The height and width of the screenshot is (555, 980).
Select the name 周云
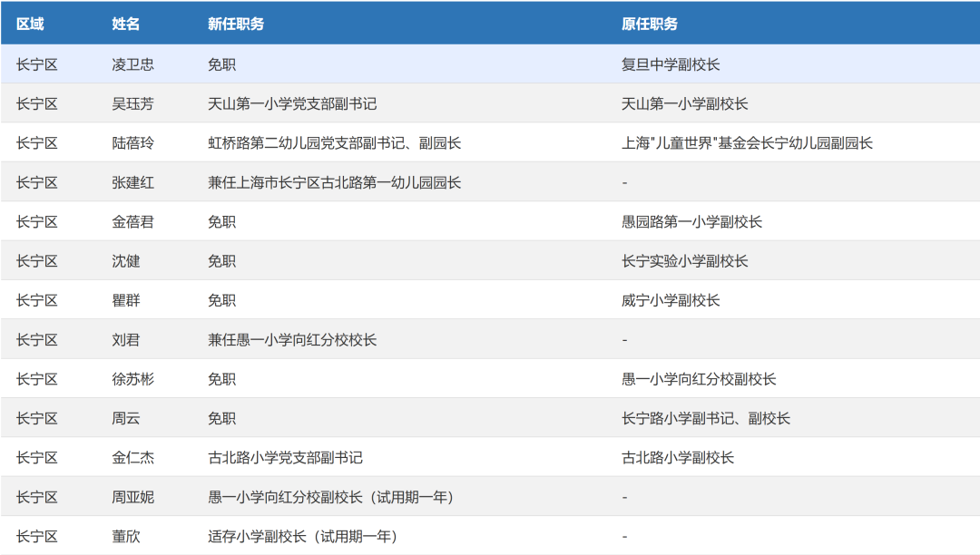coord(125,418)
